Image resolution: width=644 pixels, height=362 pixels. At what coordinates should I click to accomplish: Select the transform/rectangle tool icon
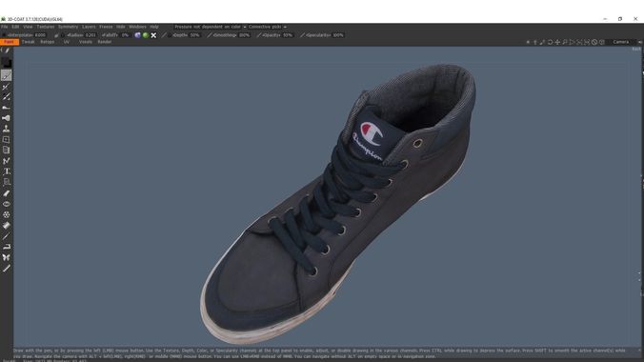6,140
